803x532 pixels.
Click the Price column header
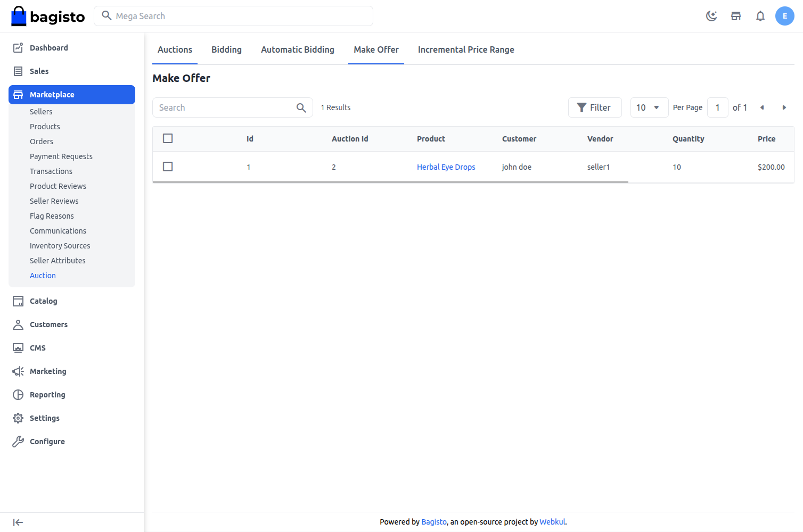tap(766, 139)
